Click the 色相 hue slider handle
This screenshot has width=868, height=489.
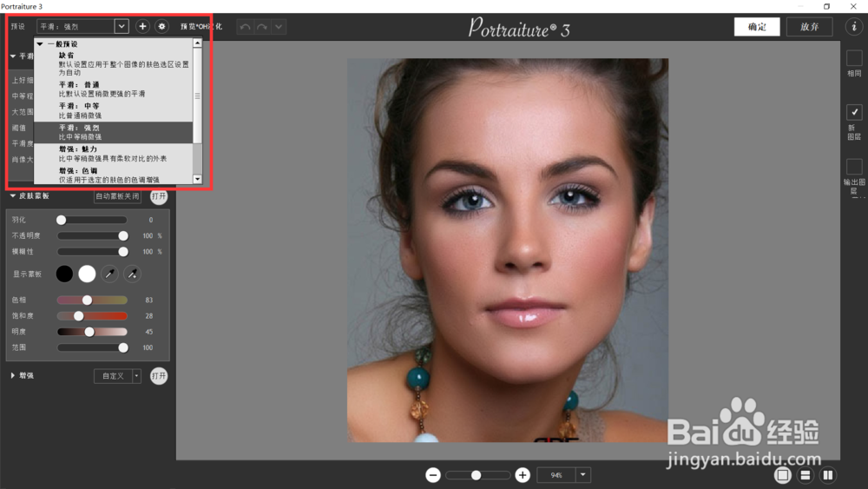coord(87,301)
